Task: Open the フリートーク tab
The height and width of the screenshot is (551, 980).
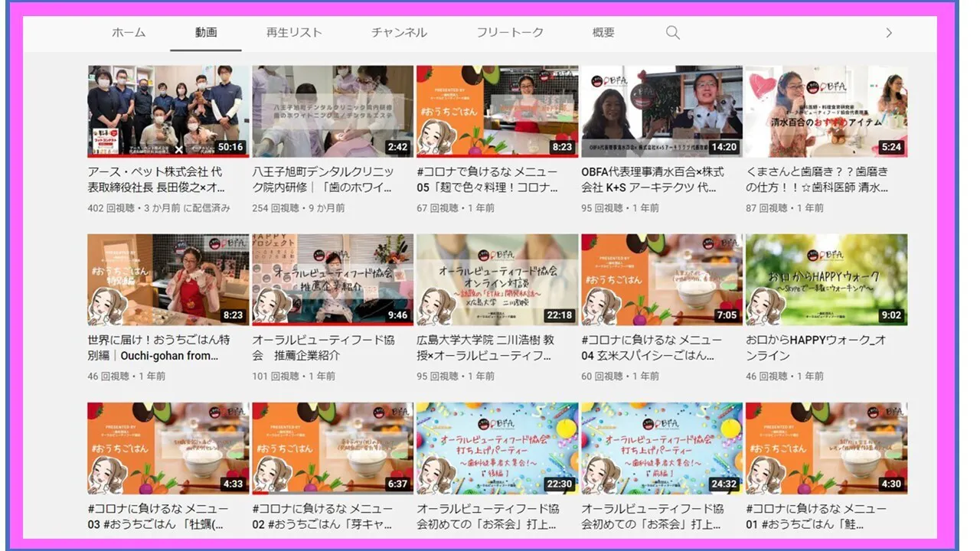Action: (x=510, y=33)
